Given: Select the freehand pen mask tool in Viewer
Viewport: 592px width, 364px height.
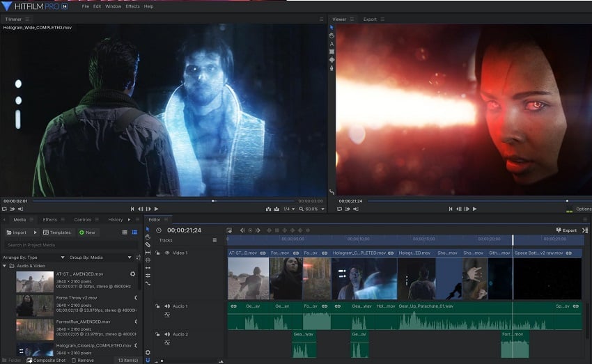Looking at the screenshot, I should [332, 68].
